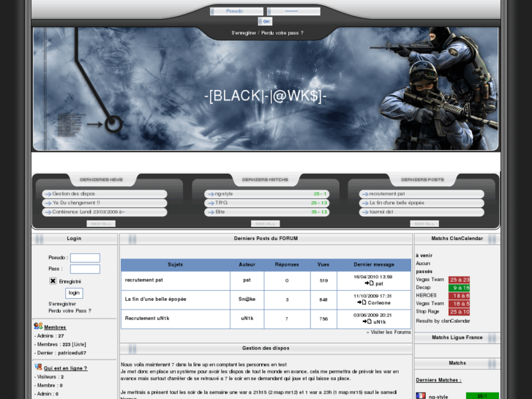The image size is (532, 399).
Task: Click arrow icon beside Gestion des dispos
Action: [x=48, y=194]
